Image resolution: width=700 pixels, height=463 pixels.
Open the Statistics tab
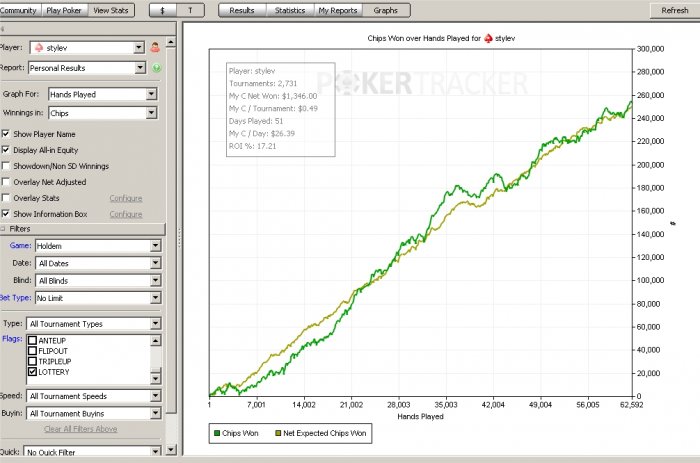pyautogui.click(x=290, y=10)
